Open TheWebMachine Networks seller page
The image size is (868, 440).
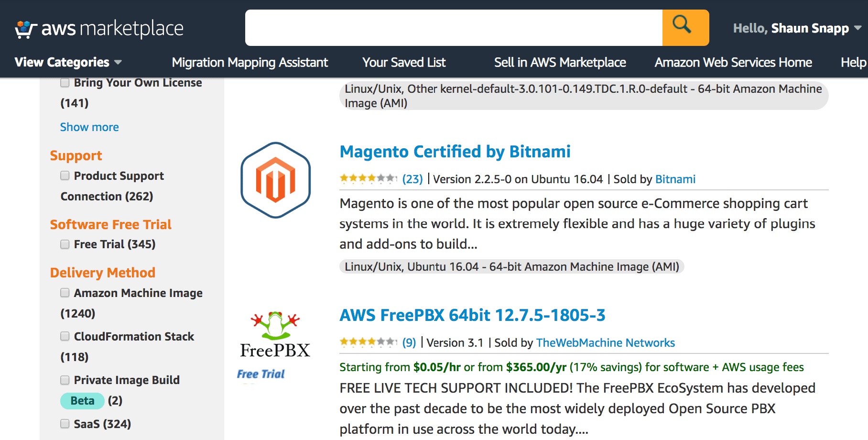tap(606, 342)
